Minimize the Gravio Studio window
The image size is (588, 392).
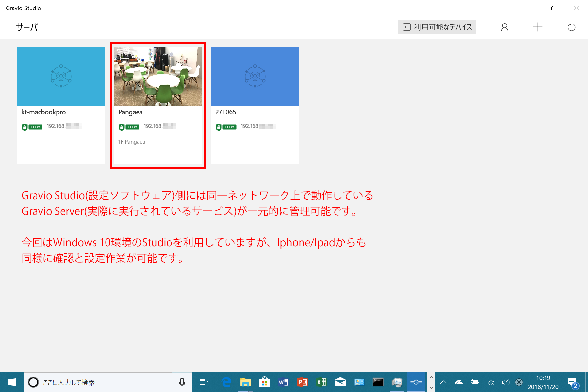[x=531, y=8]
